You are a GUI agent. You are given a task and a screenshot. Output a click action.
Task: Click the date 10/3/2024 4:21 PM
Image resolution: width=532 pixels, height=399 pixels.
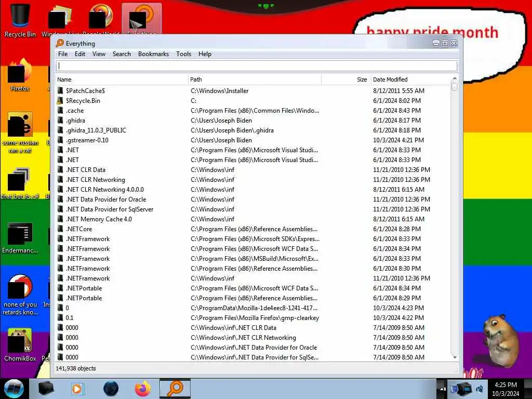tap(398, 140)
